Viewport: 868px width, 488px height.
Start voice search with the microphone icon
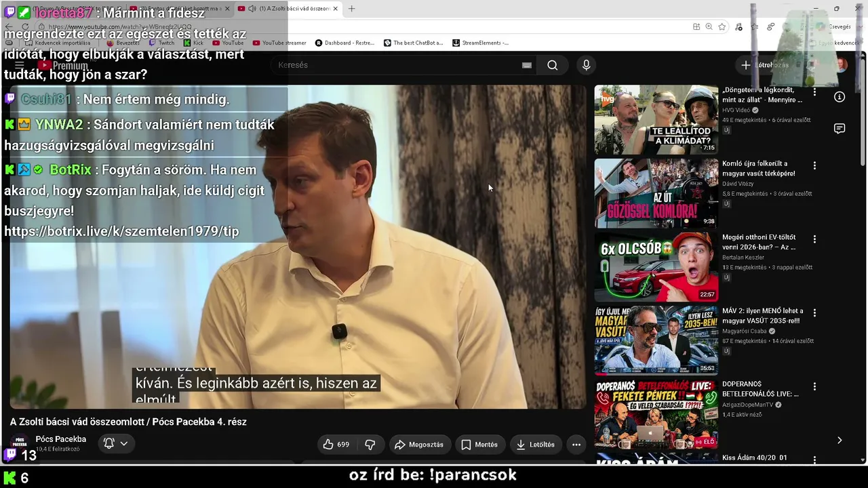click(587, 65)
